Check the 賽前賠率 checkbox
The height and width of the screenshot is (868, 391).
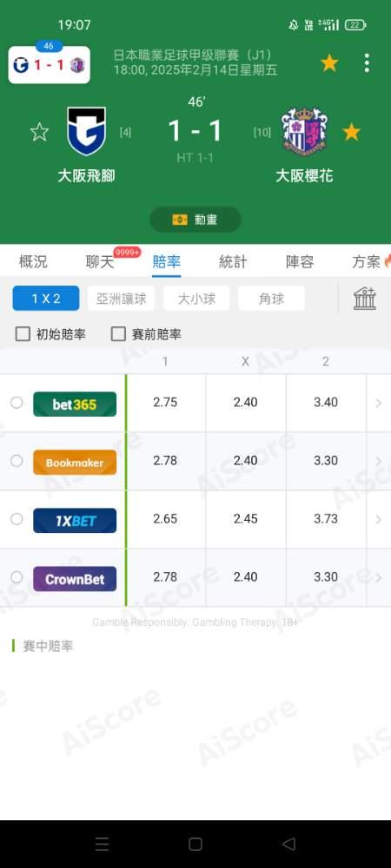tap(118, 334)
